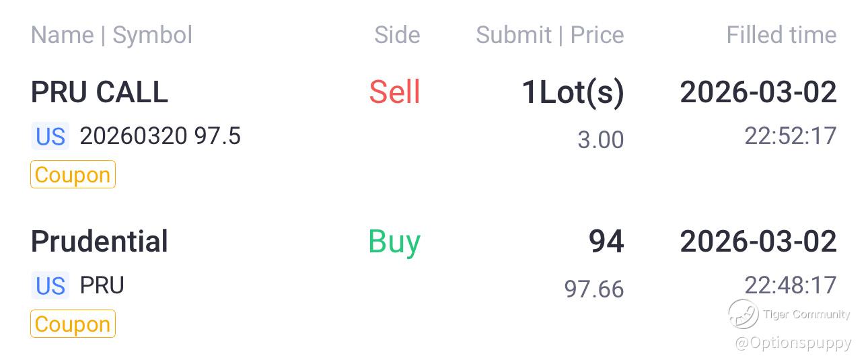Click the 3.00 price value
This screenshot has height=362, width=868.
pos(601,140)
